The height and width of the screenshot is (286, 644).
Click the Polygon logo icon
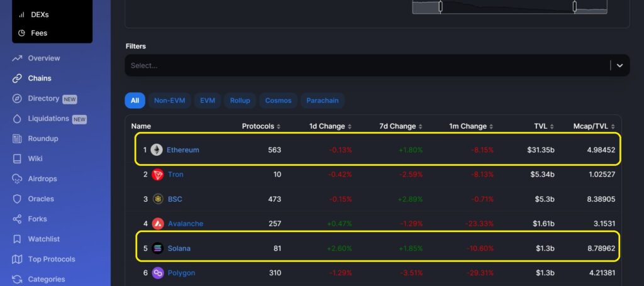[158, 273]
